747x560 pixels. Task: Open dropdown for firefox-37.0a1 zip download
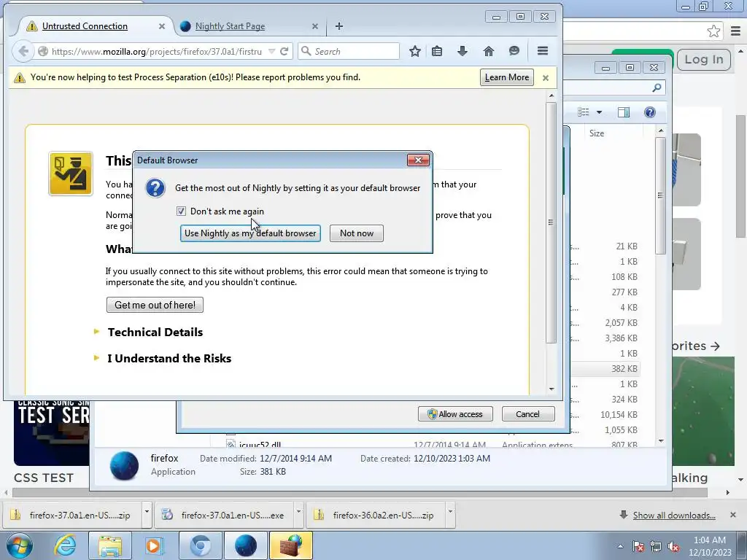point(147,513)
